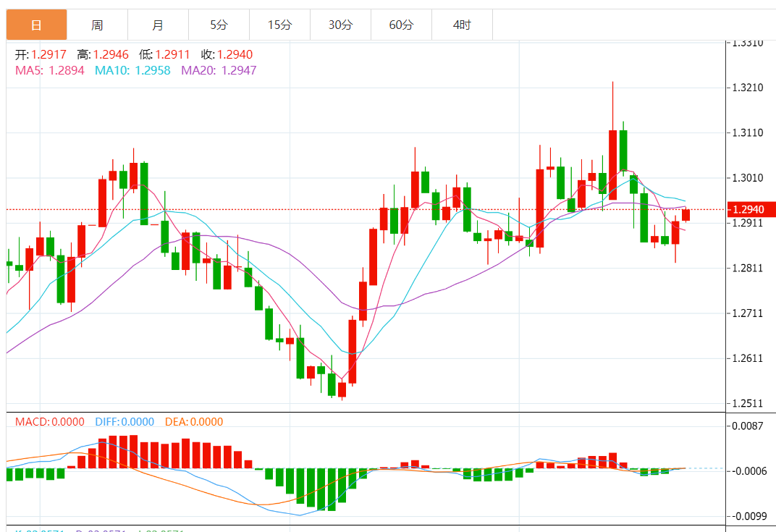This screenshot has height=532, width=776.
Task: Open the 4时 four-hour tab
Action: coord(463,25)
